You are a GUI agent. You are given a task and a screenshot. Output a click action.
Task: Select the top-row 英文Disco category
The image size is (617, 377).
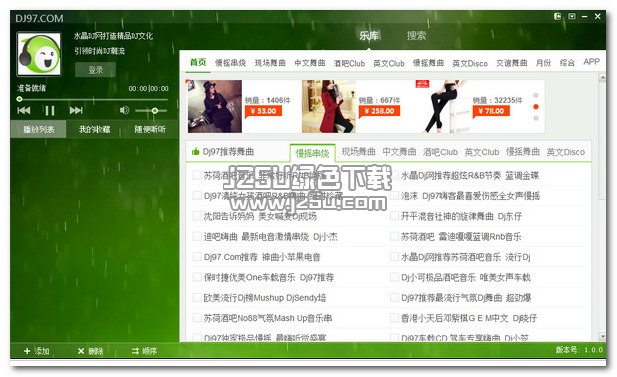470,63
